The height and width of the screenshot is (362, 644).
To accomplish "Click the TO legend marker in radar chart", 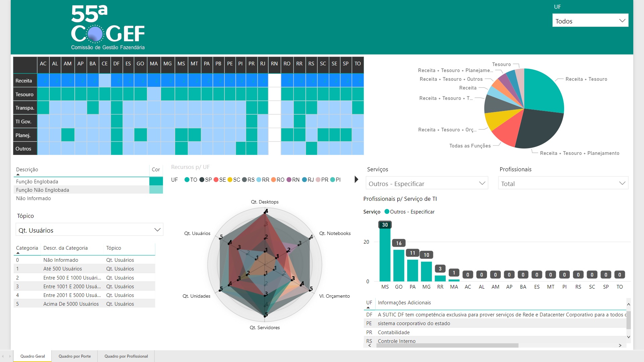I will (x=187, y=180).
